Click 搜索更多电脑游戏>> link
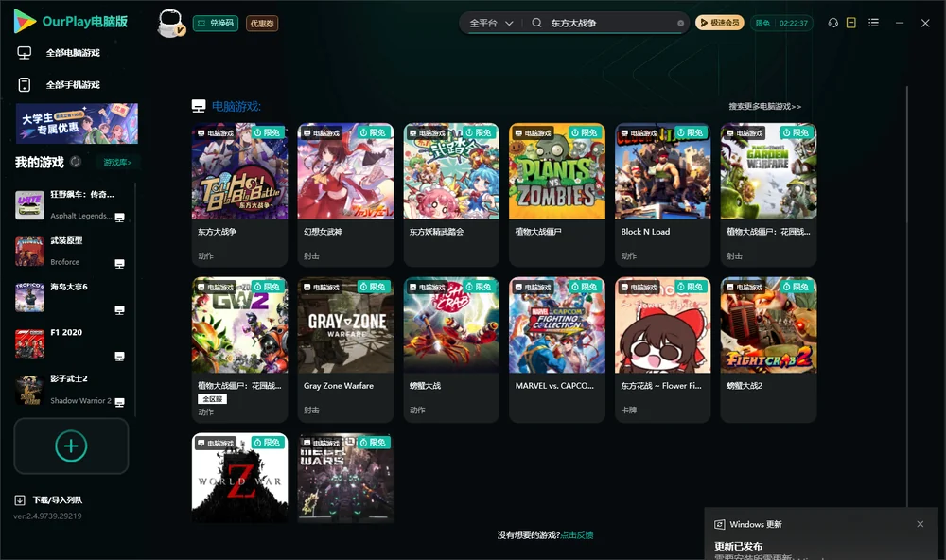This screenshot has height=560, width=946. coord(765,106)
